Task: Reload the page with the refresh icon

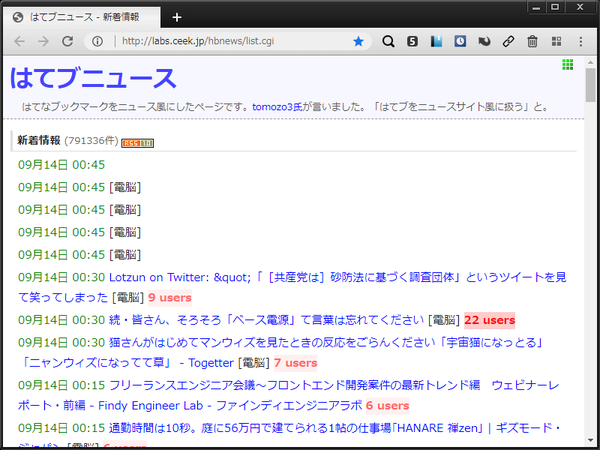Action: (x=68, y=41)
